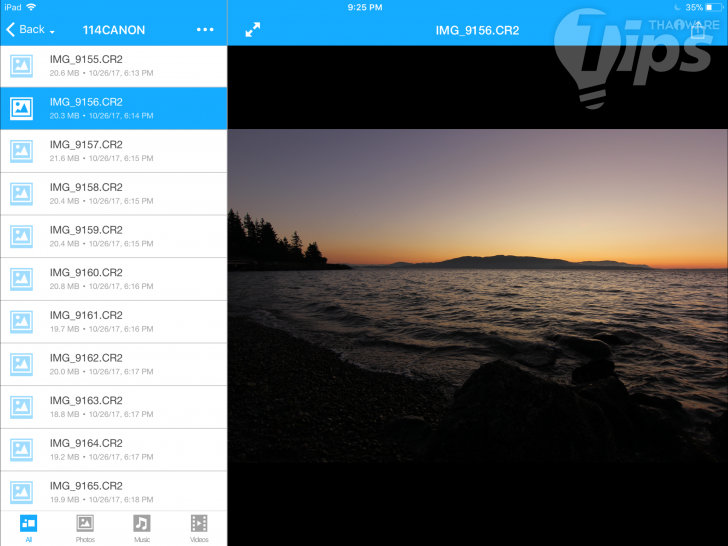Select the image icon for IMG_9164.CR2

tap(21, 449)
